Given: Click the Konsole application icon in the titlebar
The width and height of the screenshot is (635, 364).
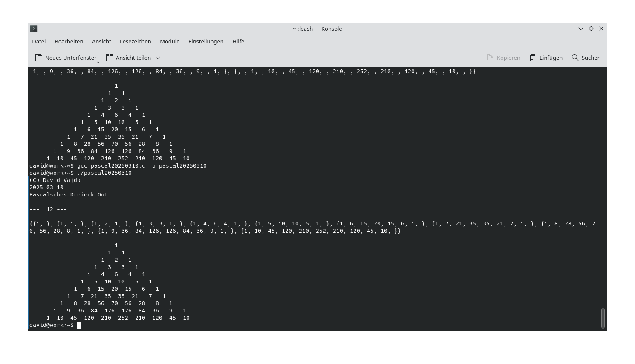Looking at the screenshot, I should pyautogui.click(x=34, y=29).
